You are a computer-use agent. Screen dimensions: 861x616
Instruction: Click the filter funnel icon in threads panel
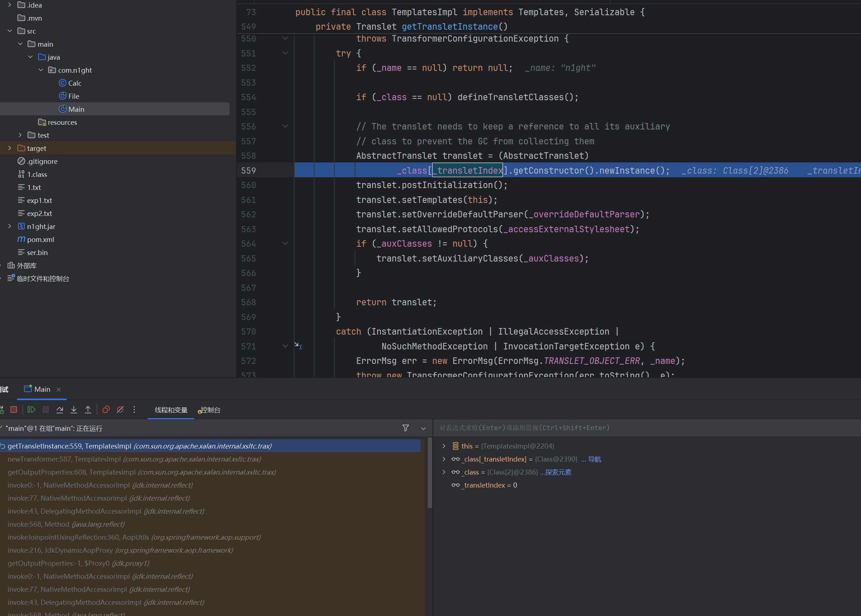click(405, 428)
